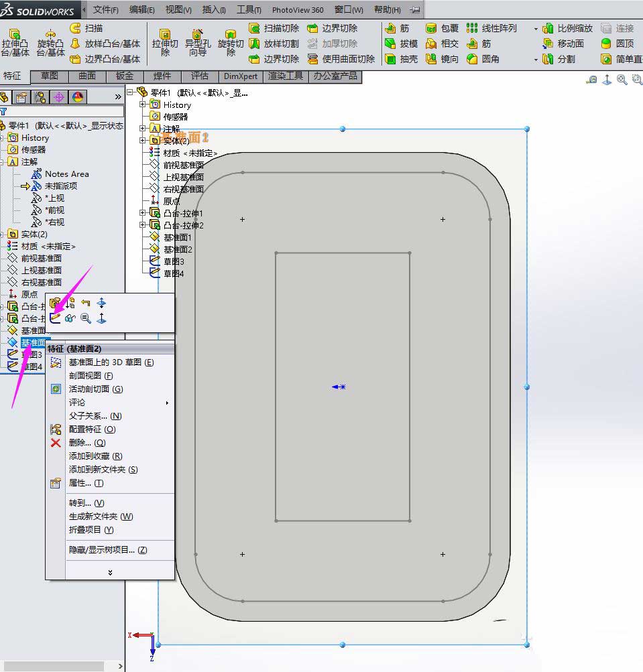Click the Normal To icon in the context toolbar
Viewport: 643px width, 672px height.
tap(102, 318)
